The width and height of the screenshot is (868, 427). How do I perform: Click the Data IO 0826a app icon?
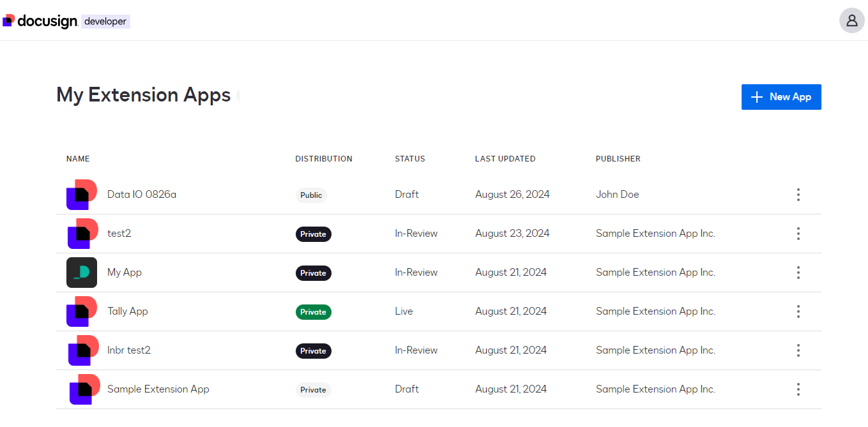[x=82, y=195]
